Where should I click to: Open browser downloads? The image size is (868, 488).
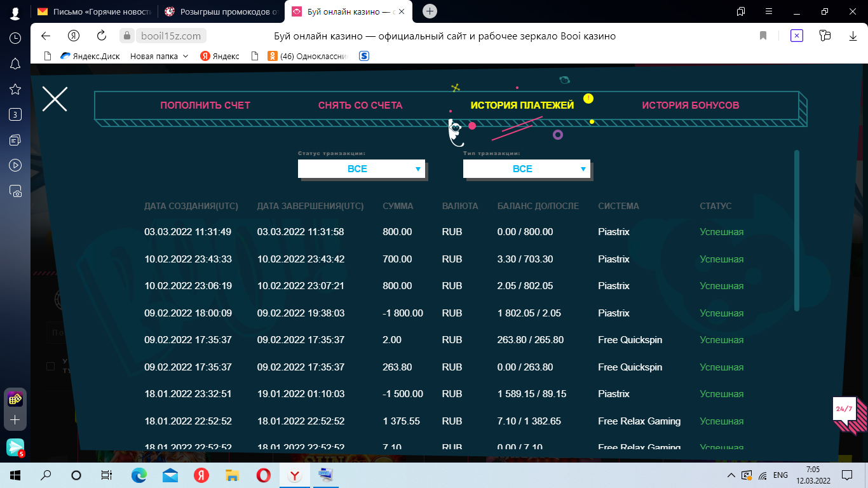click(x=853, y=36)
